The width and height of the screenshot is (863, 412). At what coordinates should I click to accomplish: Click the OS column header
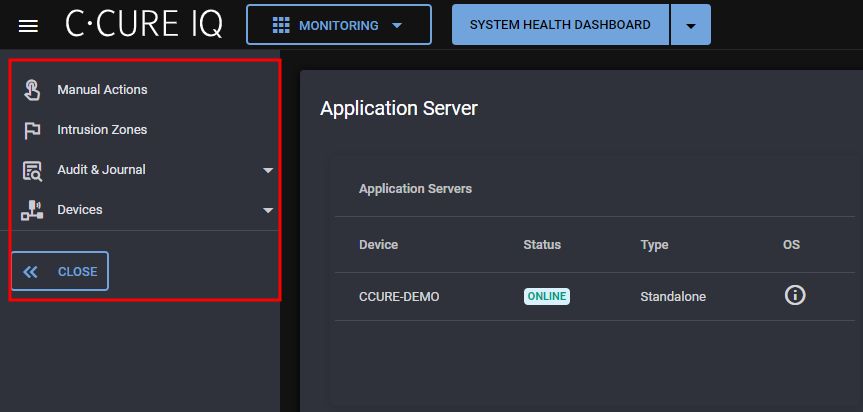click(791, 245)
